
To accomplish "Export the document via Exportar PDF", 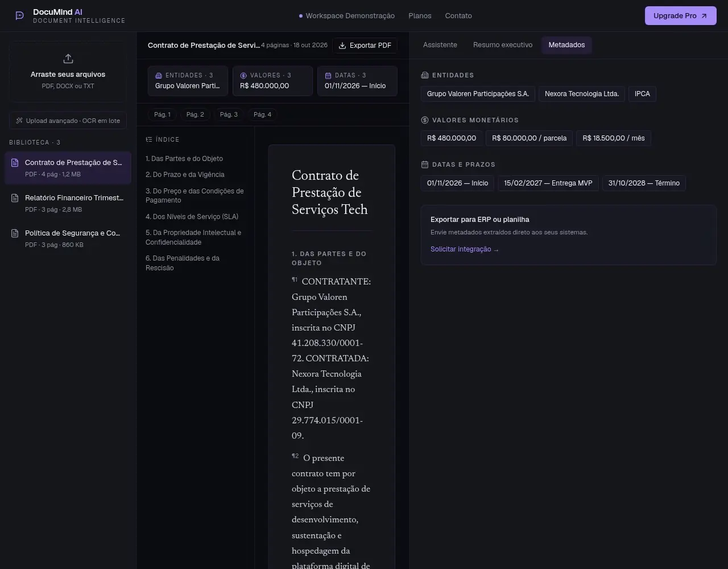I will point(365,46).
